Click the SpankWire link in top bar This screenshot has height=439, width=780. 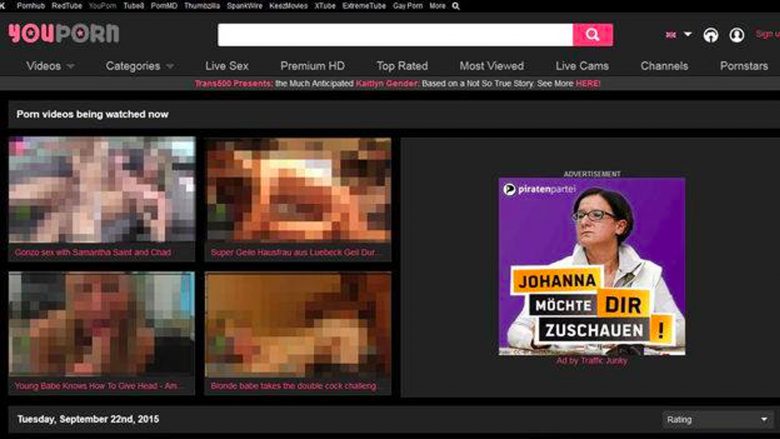pyautogui.click(x=244, y=6)
